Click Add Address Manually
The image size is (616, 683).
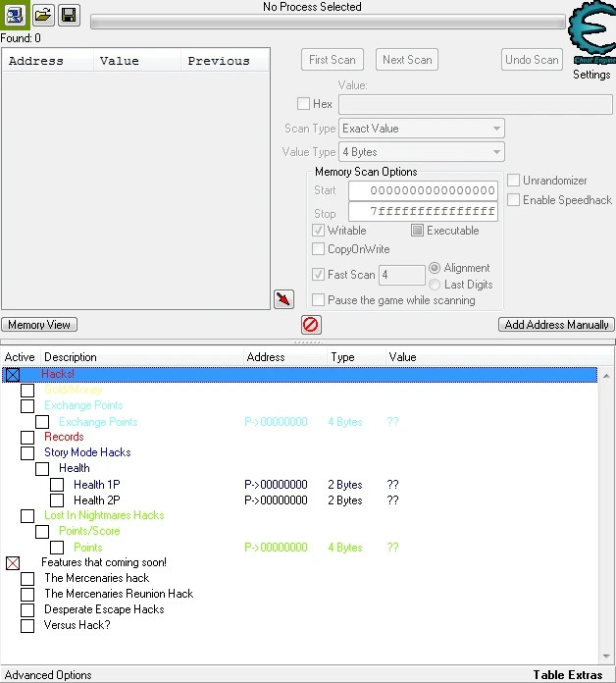pyautogui.click(x=556, y=325)
